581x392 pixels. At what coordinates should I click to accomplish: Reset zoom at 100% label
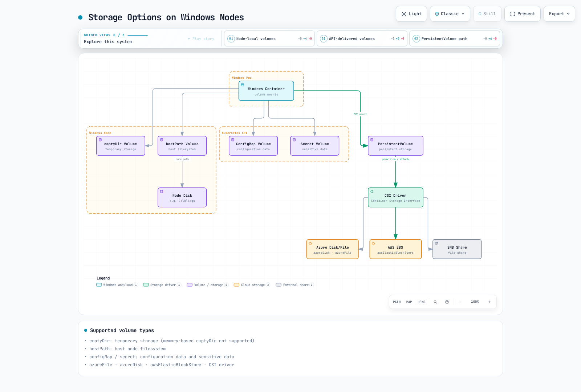(x=475, y=302)
